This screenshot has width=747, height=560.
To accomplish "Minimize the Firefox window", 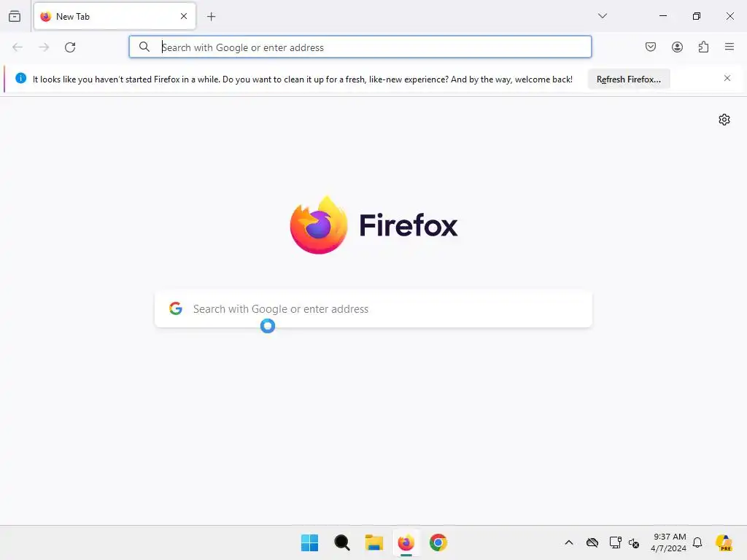I will point(662,16).
